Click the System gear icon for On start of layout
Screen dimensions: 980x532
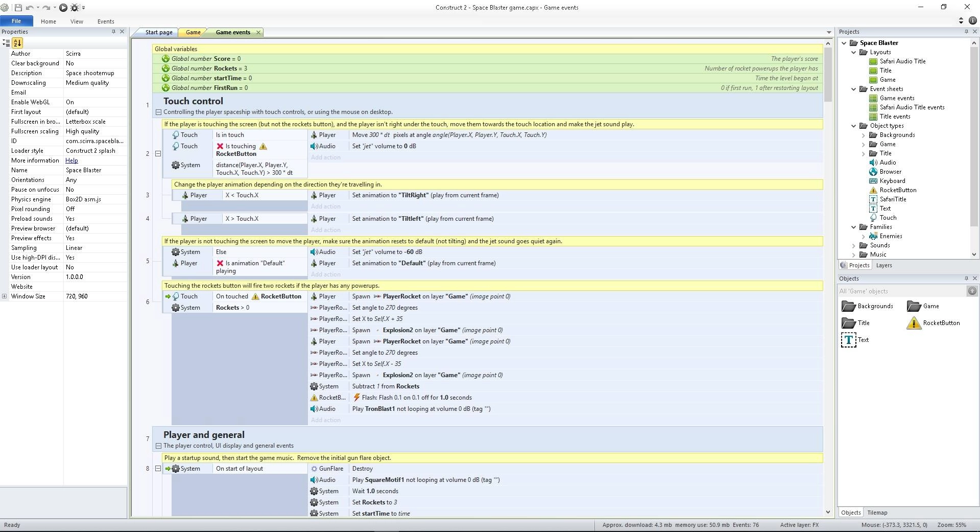click(175, 469)
